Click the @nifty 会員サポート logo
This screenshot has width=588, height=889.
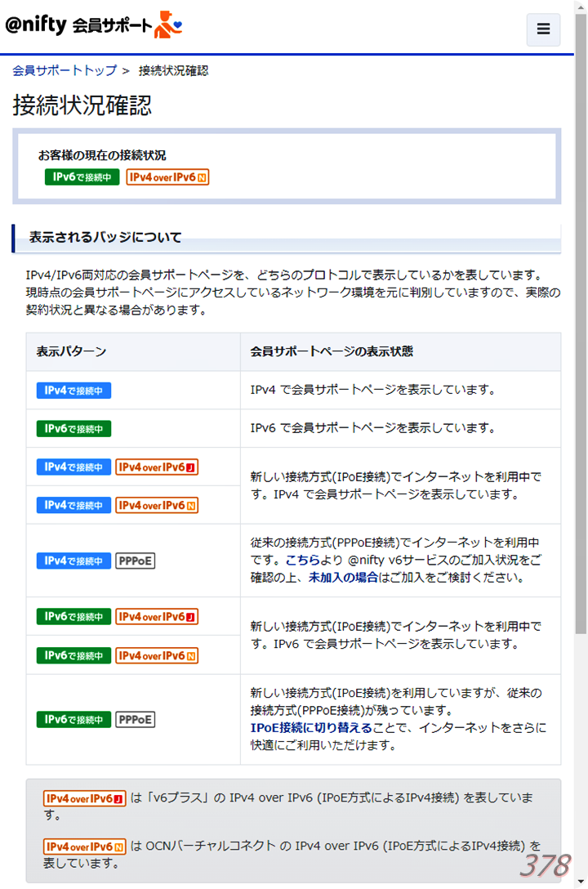click(x=93, y=25)
